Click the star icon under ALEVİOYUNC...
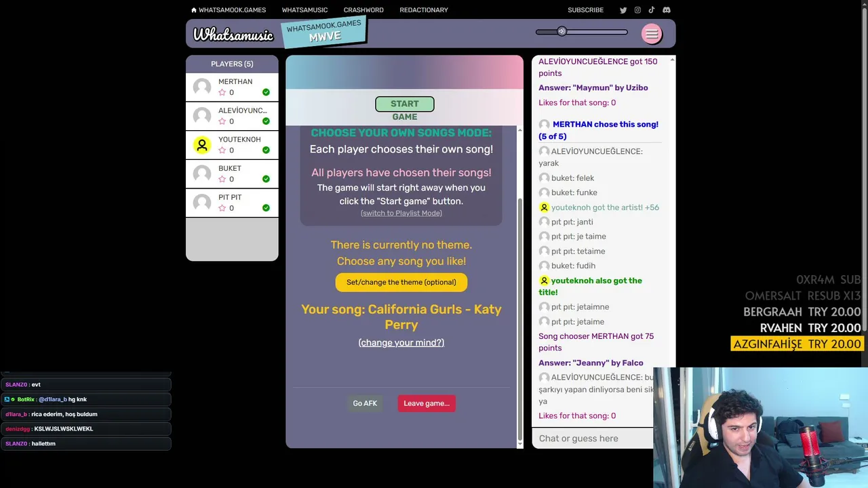This screenshot has height=488, width=868. pos(222,121)
